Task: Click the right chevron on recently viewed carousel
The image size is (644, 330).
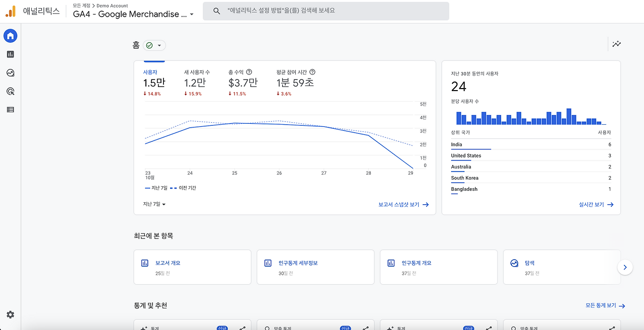Action: pyautogui.click(x=625, y=267)
